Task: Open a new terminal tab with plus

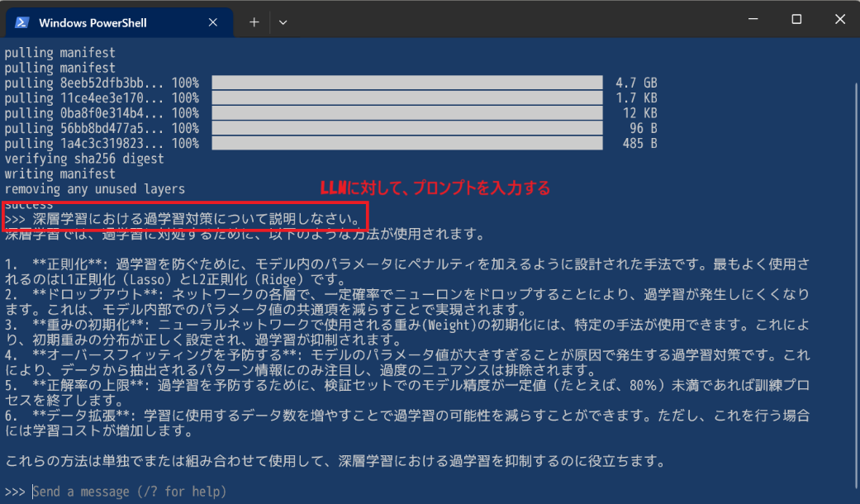Action: [254, 22]
